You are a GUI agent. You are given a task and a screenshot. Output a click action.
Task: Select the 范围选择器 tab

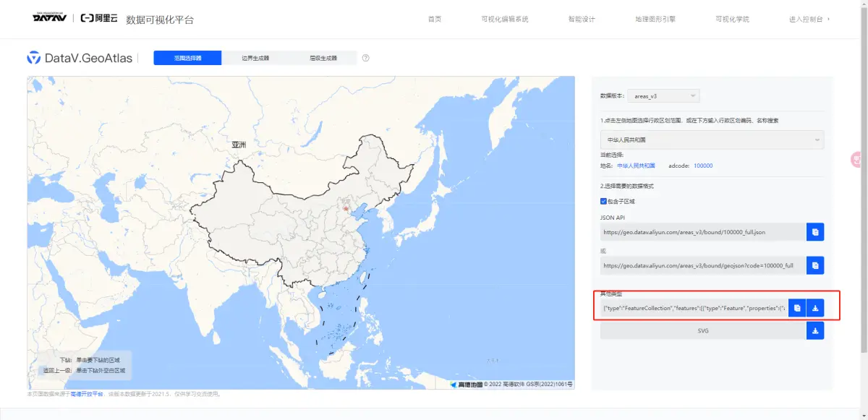click(x=187, y=58)
